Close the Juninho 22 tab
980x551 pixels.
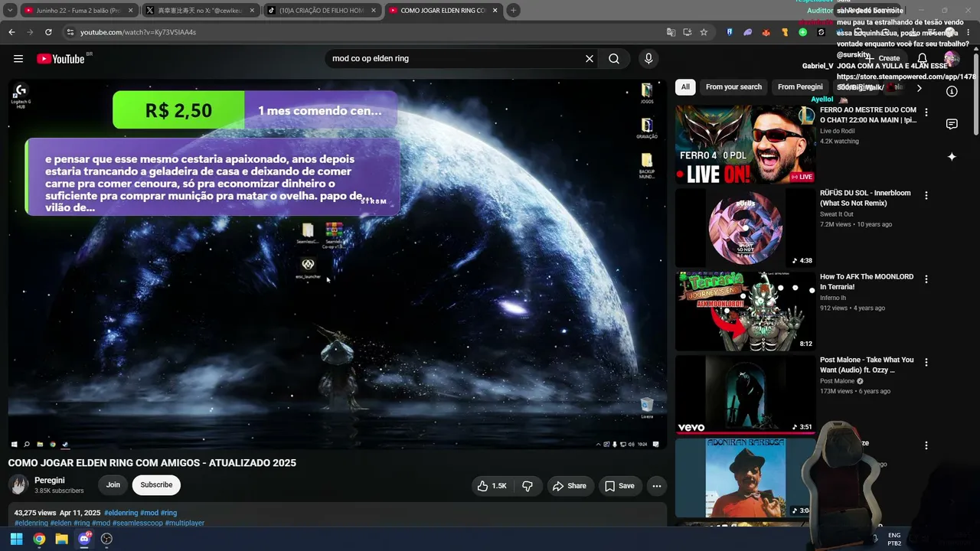point(130,10)
